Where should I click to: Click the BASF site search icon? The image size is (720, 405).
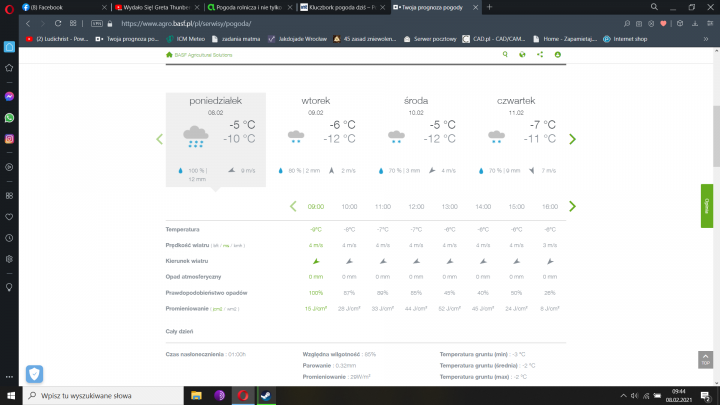tap(505, 55)
